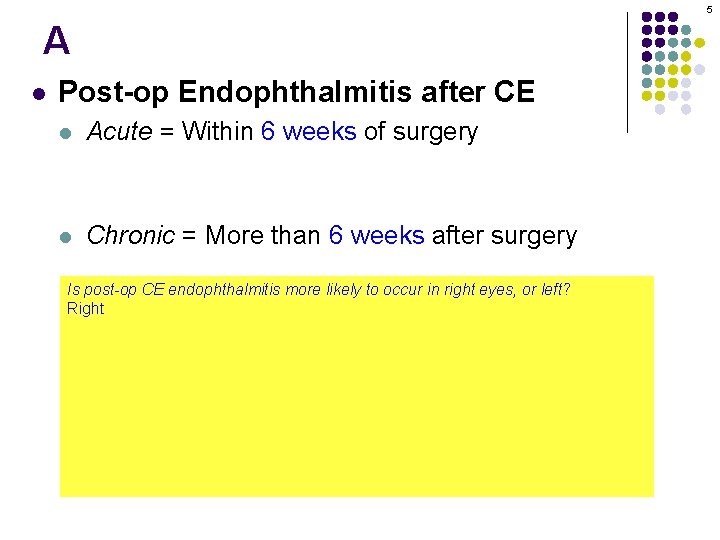This screenshot has height=540, width=720.
Task: Click the words 'More than' in the Chronic line
Action: pyautogui.click(x=262, y=236)
